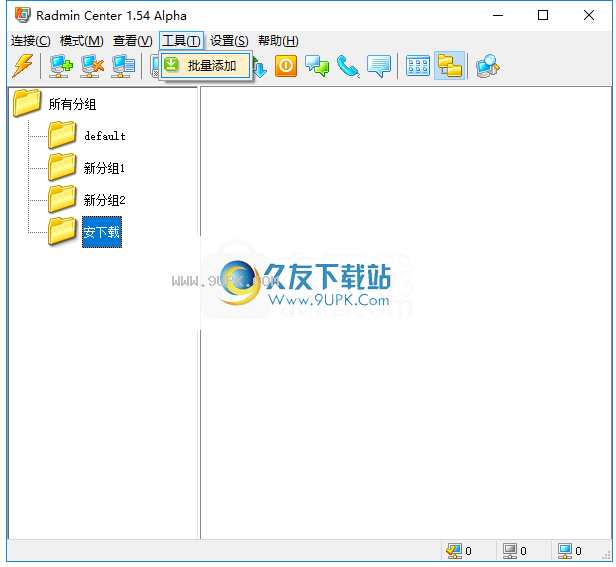Click the delete computer icon with red X
This screenshot has width=616, height=567.
click(92, 66)
